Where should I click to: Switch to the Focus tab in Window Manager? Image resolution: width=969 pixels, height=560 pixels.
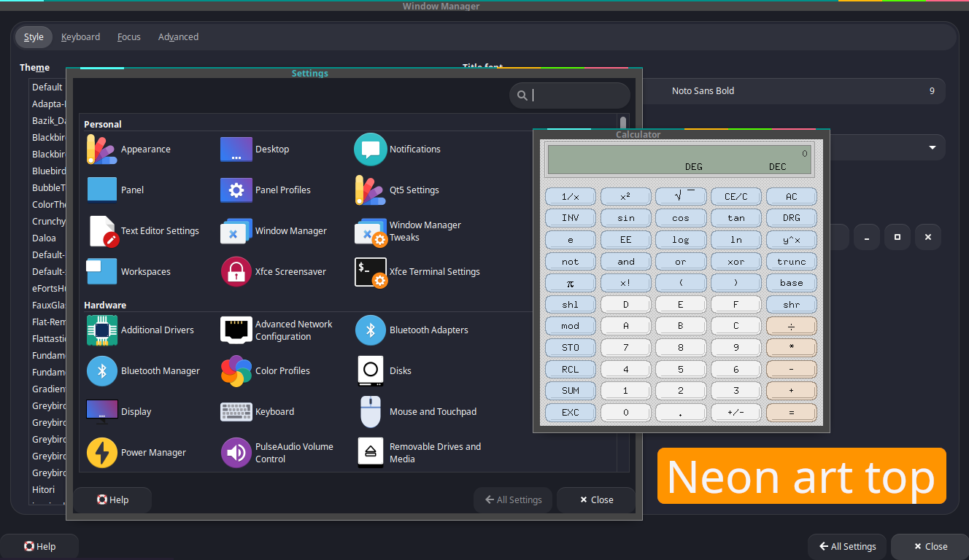(x=129, y=37)
